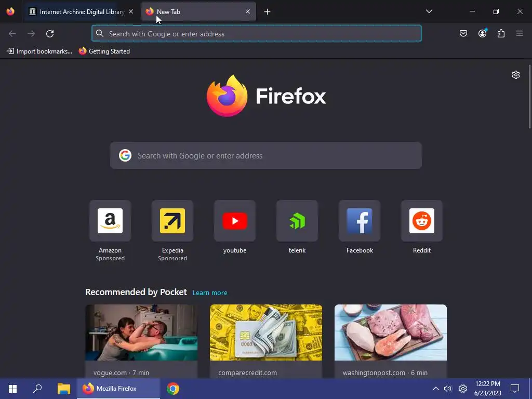Open the hamburger application menu

click(520, 33)
